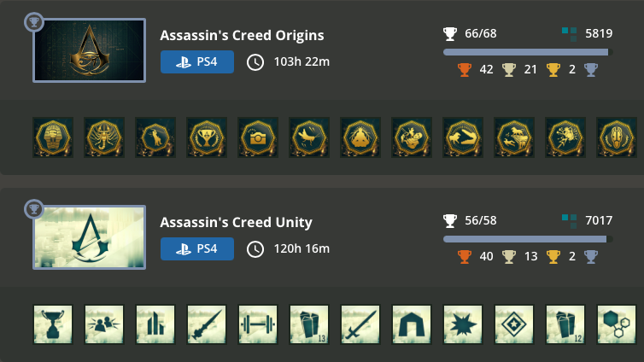Open the crocodile trophy icon
Screen dimensions: 644x362
463,137
